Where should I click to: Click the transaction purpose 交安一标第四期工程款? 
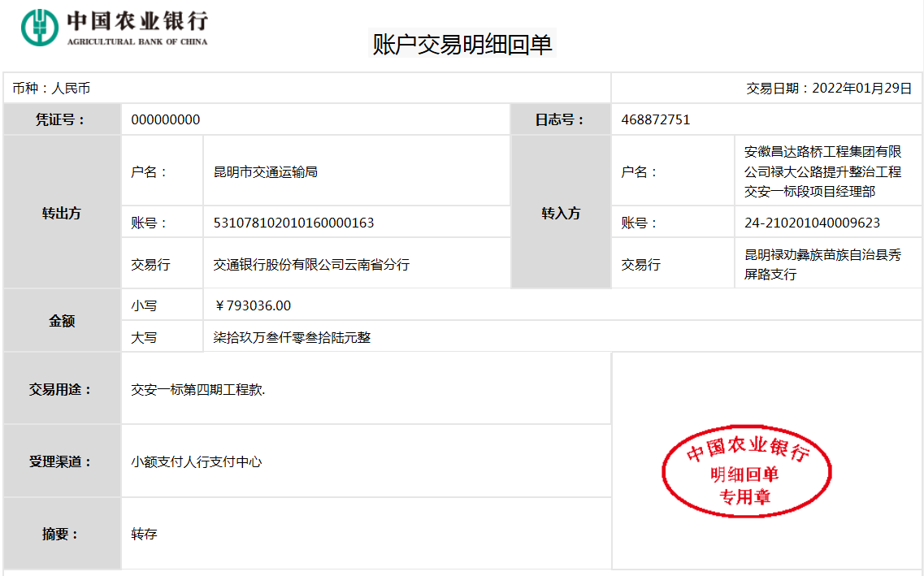(198, 390)
